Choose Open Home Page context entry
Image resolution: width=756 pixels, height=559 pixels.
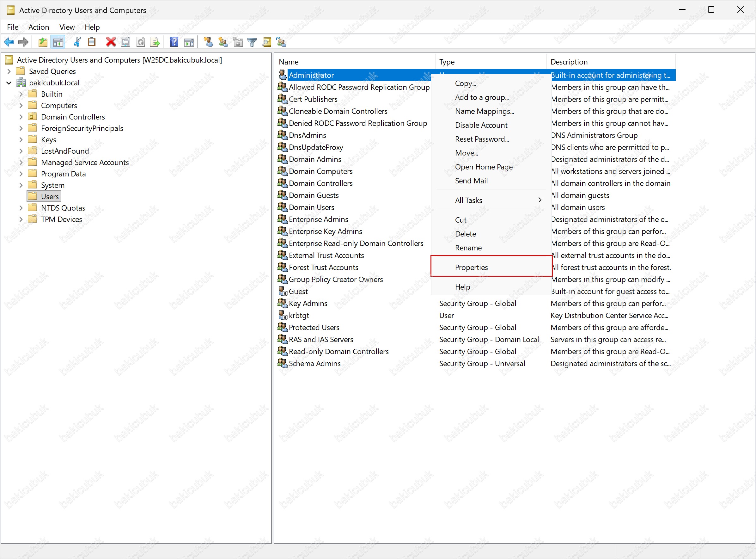(x=491, y=167)
